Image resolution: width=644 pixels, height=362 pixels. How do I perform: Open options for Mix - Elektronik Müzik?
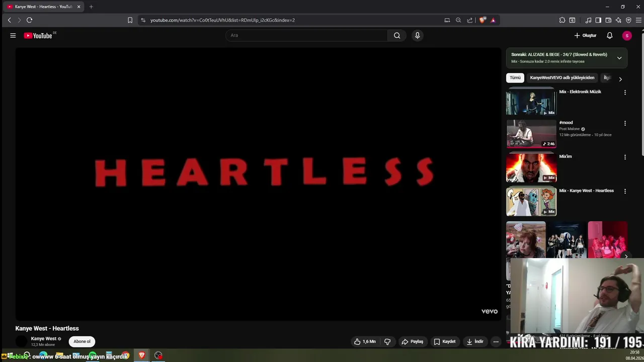click(x=625, y=93)
